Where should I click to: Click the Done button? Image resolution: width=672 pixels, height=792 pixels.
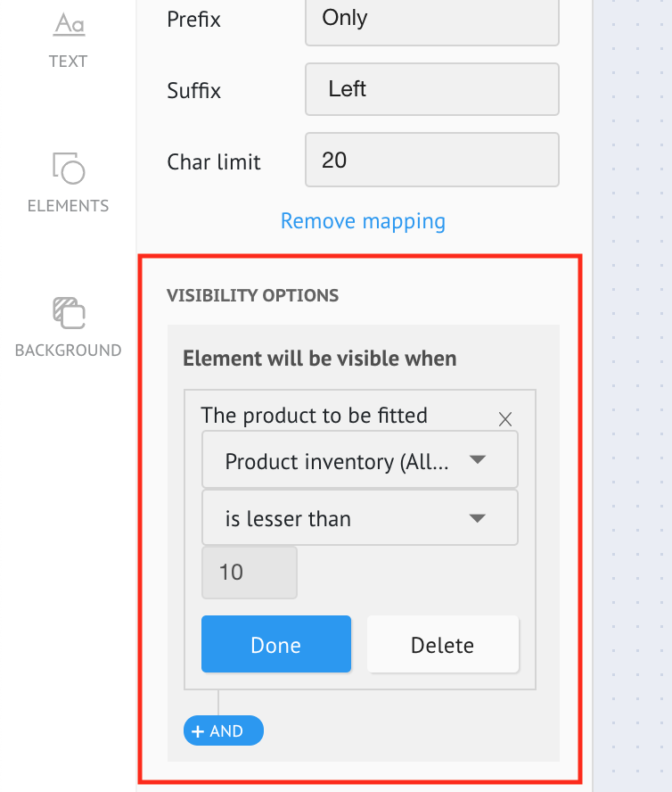pos(276,645)
